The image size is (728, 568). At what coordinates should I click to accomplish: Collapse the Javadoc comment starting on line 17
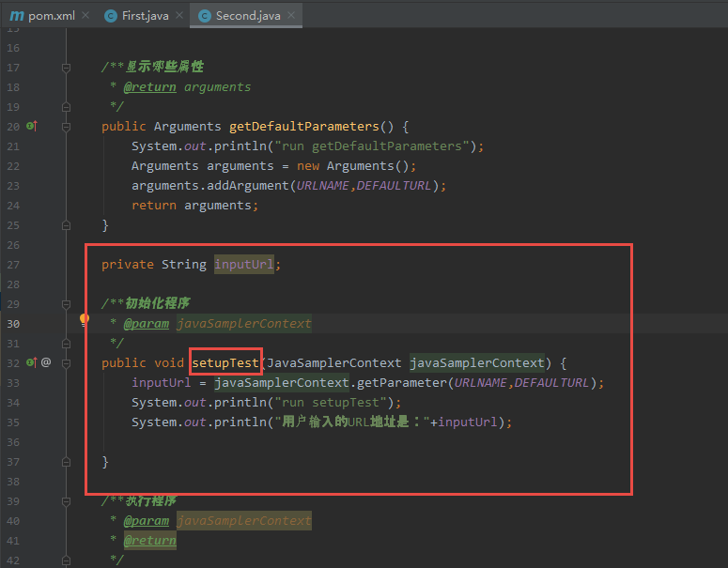click(x=66, y=68)
